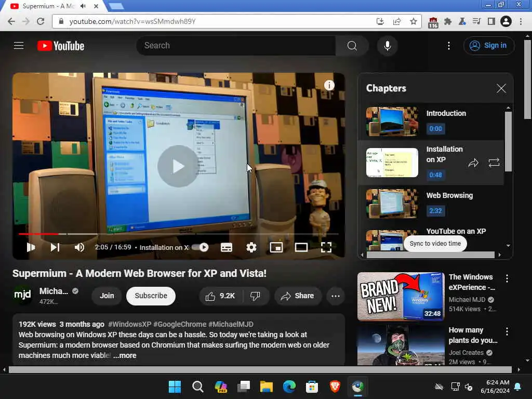Open 'The Windows eXPerience' recommended video thumbnail
Screen dimensions: 532x399
tap(401, 297)
